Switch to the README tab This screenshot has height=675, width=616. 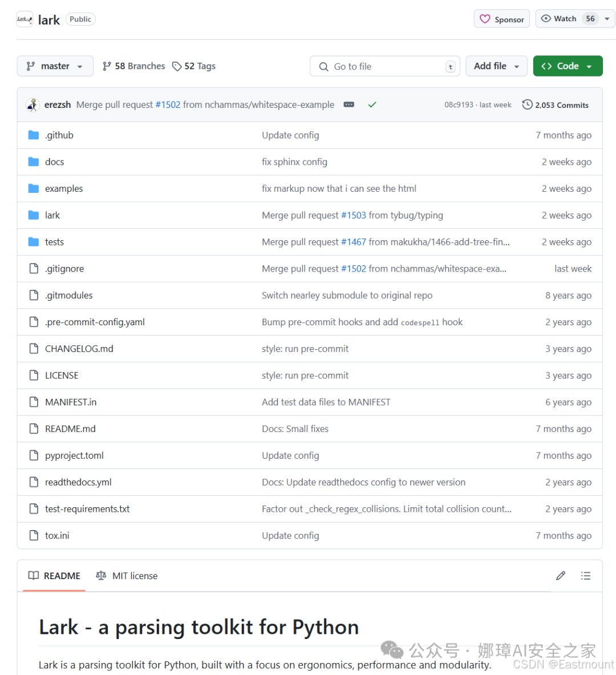coord(54,576)
